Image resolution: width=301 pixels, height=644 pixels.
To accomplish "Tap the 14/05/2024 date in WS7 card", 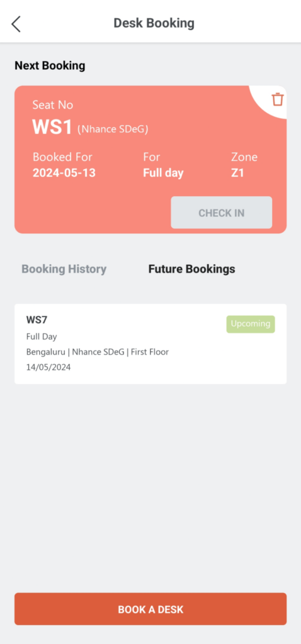I will (48, 367).
